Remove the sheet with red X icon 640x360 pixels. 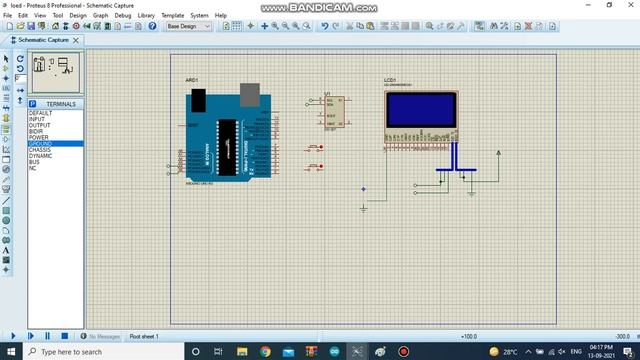pos(528,26)
